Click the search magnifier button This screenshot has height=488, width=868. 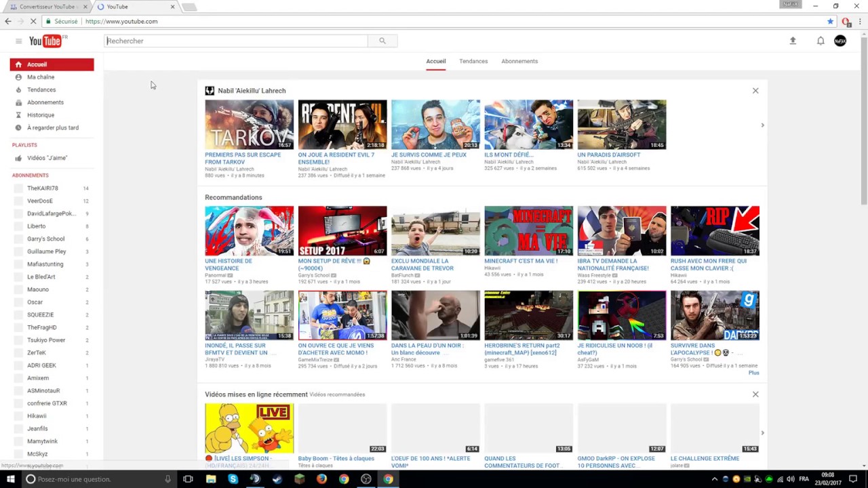(x=382, y=41)
